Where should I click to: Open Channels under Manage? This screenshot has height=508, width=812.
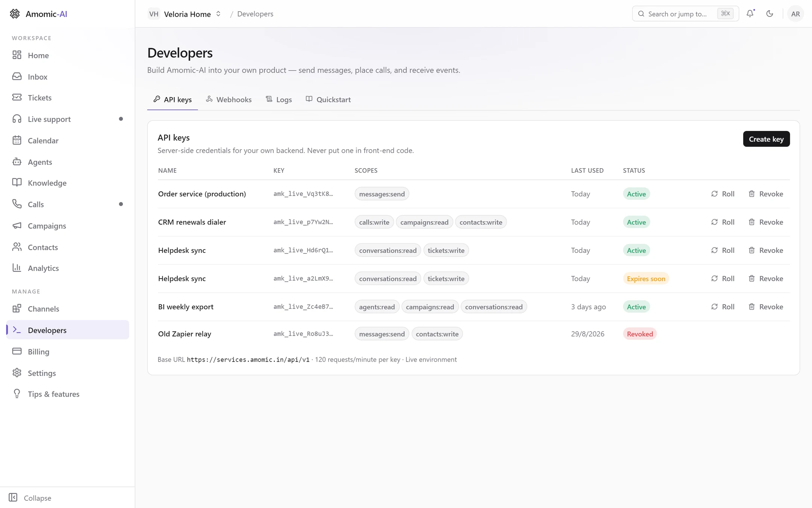[x=68, y=309]
